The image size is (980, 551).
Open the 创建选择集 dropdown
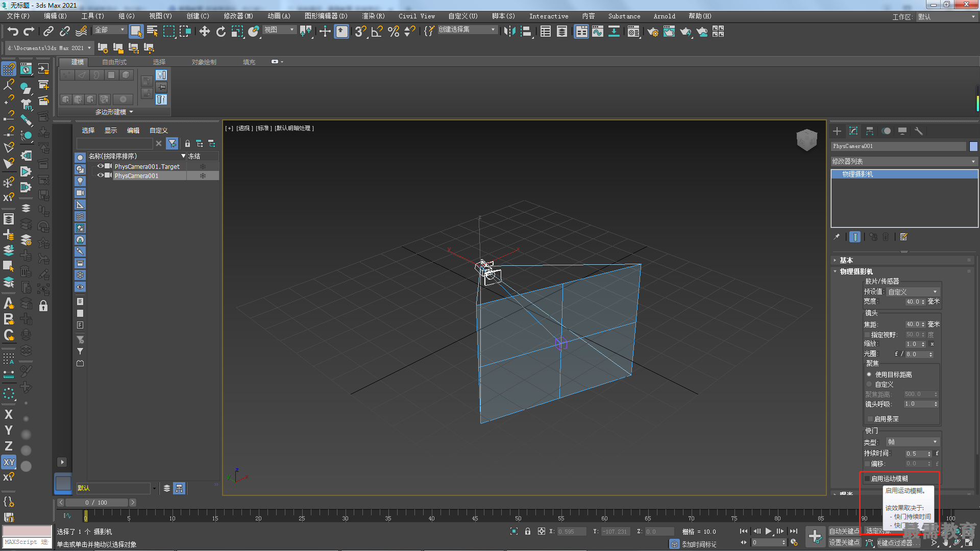(x=467, y=30)
